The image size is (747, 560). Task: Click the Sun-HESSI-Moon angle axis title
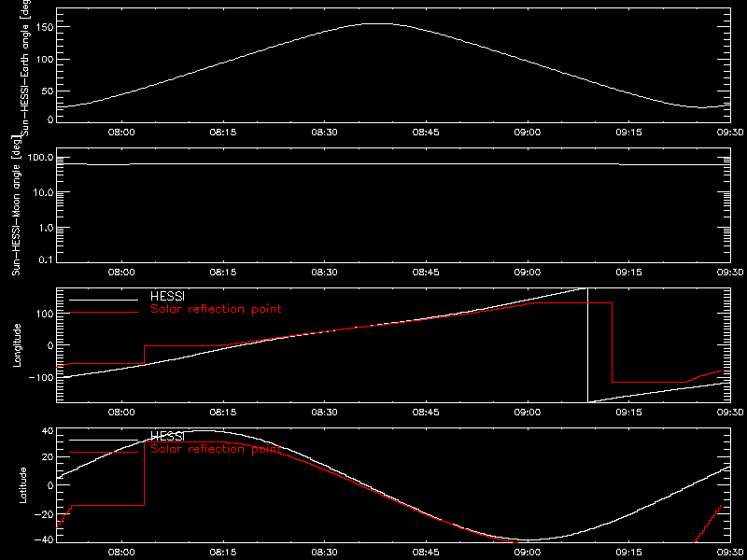(17, 206)
